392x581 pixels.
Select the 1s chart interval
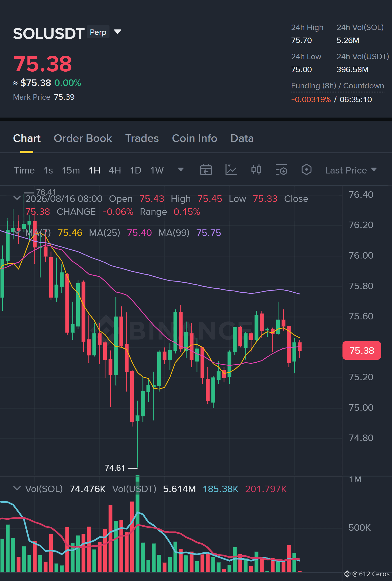coord(48,170)
